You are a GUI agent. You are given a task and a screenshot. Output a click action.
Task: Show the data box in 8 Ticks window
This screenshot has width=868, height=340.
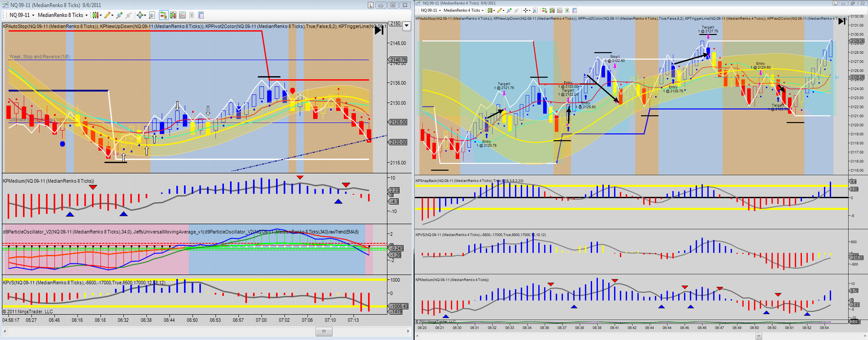point(152,15)
